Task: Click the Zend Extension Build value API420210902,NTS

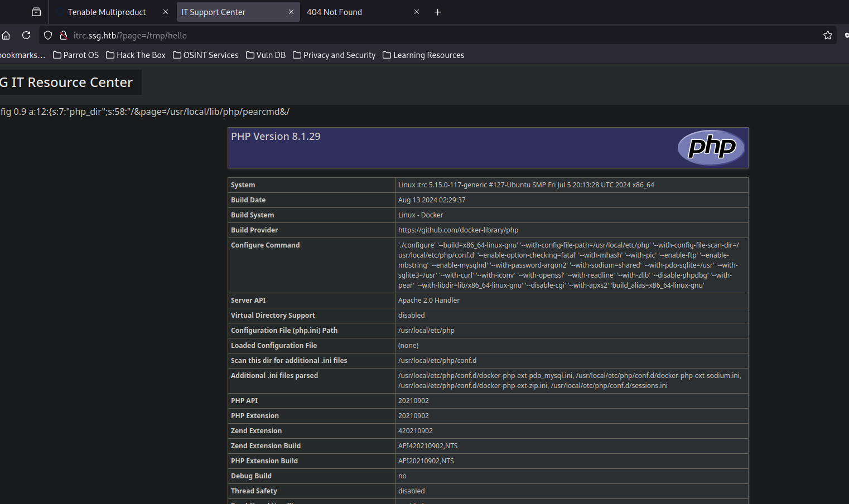Action: click(428, 446)
